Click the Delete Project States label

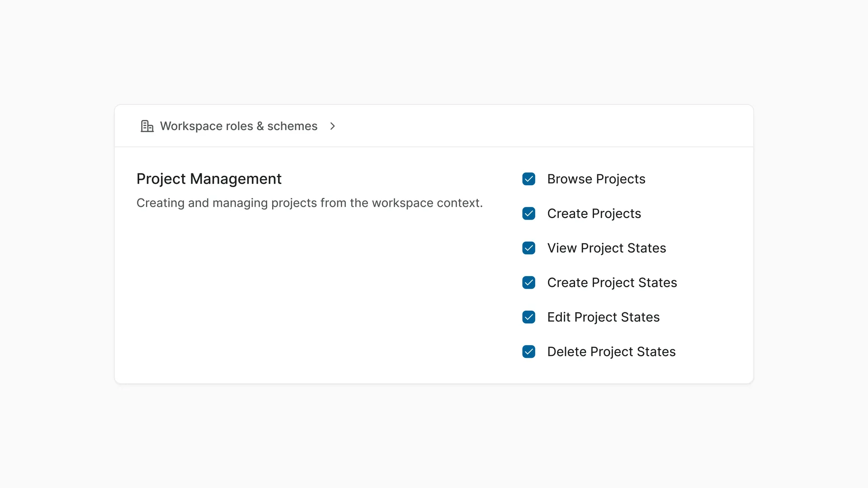[x=611, y=352]
